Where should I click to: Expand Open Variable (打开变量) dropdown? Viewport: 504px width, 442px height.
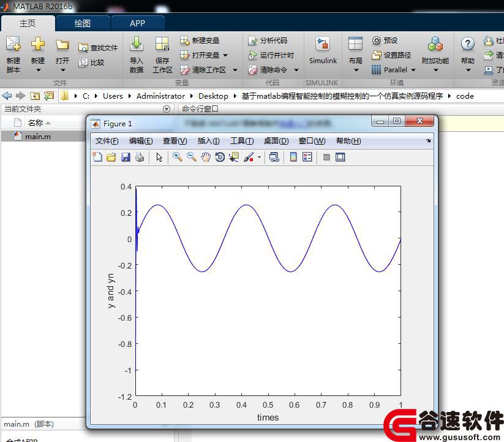click(225, 55)
